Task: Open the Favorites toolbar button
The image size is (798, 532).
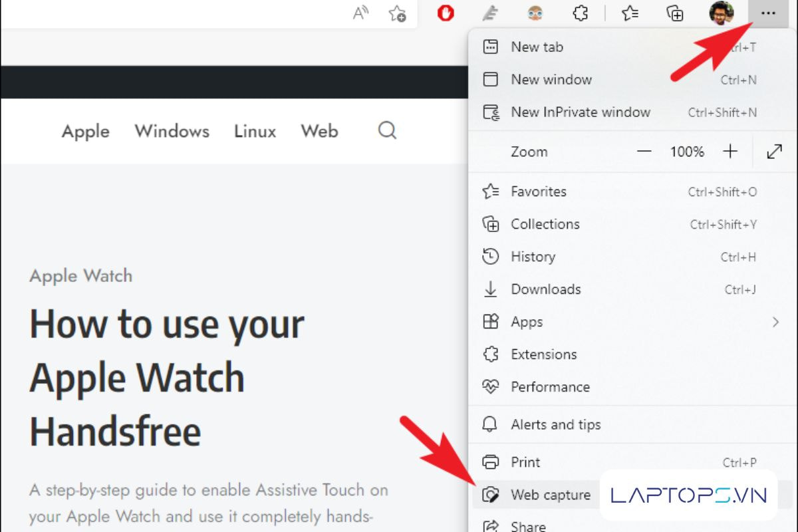Action: point(630,13)
